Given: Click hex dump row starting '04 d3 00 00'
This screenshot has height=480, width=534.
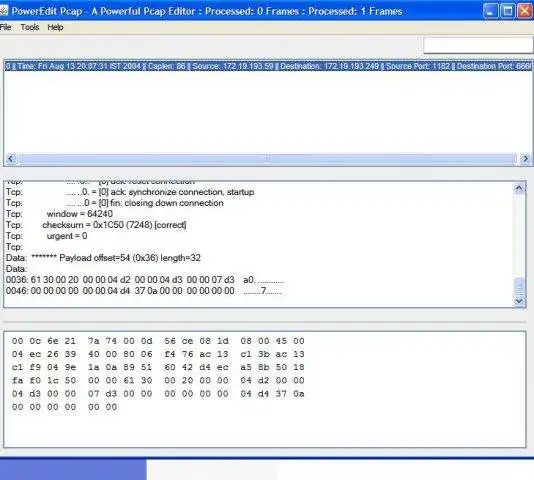Looking at the screenshot, I should tap(158, 394).
